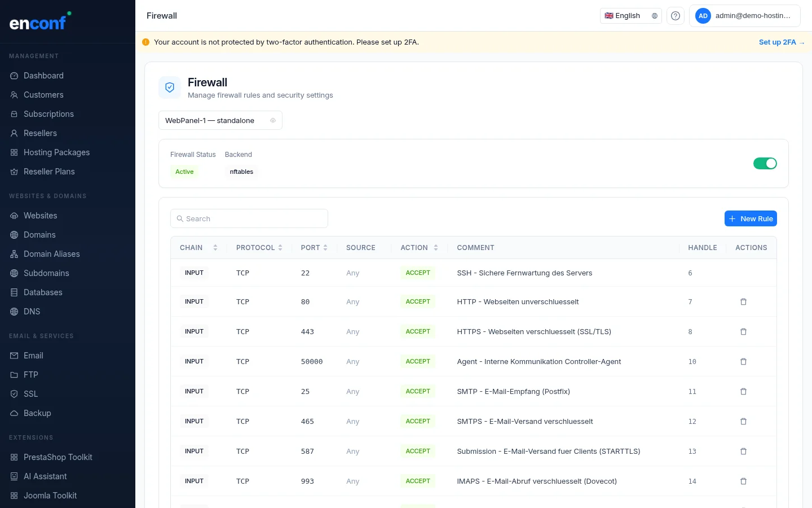
Task: Open the help question mark icon
Action: [x=676, y=16]
